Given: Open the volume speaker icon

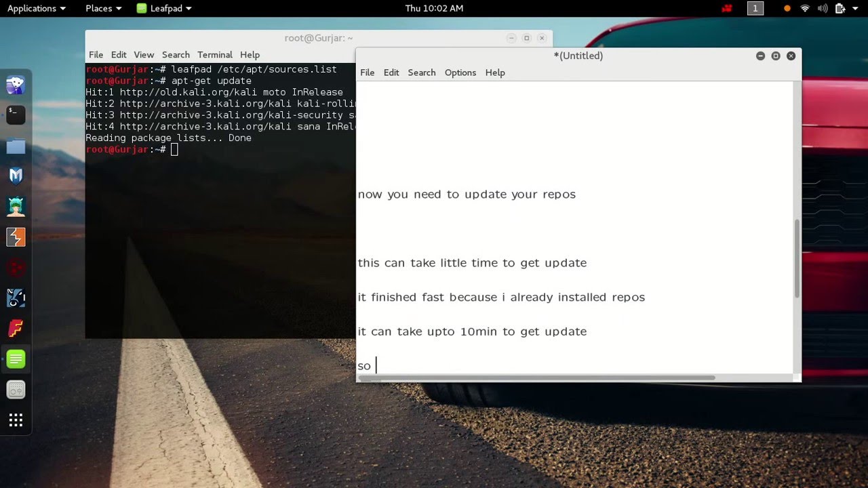Looking at the screenshot, I should point(823,8).
